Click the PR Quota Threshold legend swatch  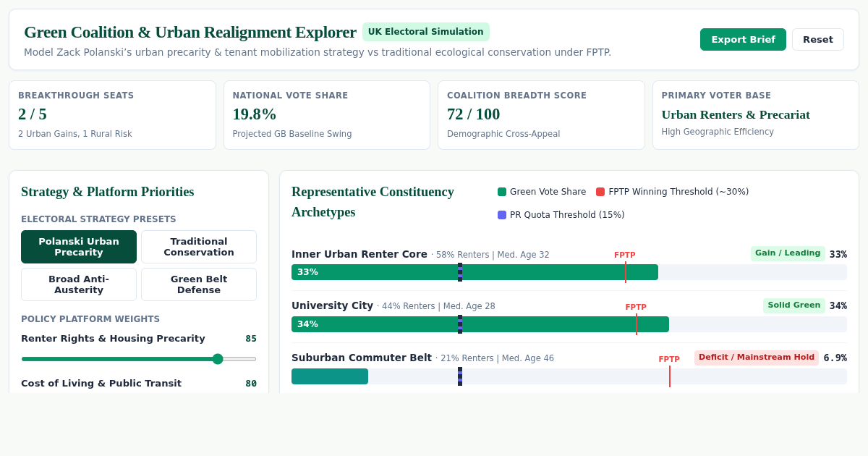tap(502, 215)
